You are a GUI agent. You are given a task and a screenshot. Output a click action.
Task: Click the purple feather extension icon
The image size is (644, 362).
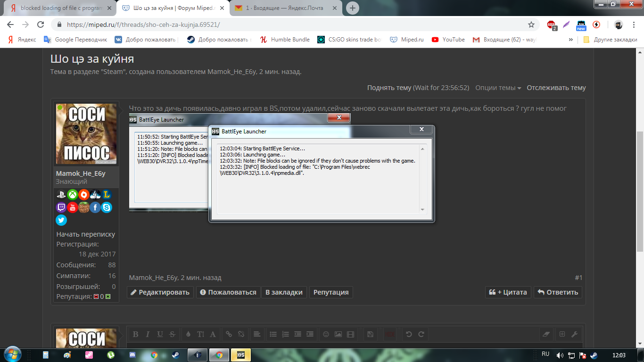pyautogui.click(x=566, y=25)
